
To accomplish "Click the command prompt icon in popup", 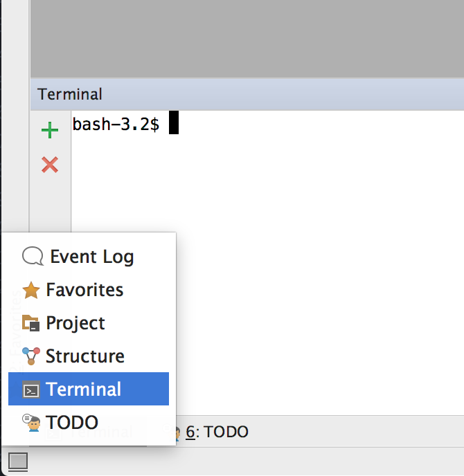I will pyautogui.click(x=31, y=390).
